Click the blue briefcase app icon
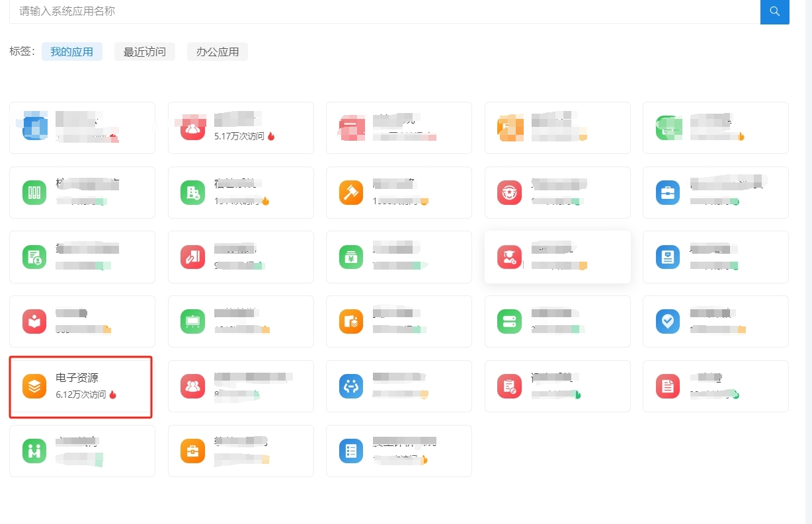Screen dimensions: 812x524 click(x=667, y=192)
